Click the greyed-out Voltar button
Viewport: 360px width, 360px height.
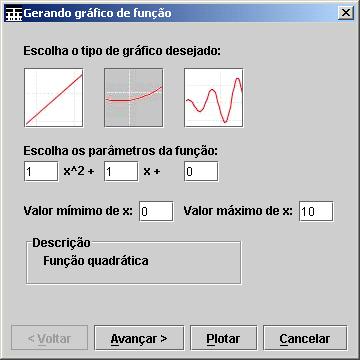[x=50, y=338]
